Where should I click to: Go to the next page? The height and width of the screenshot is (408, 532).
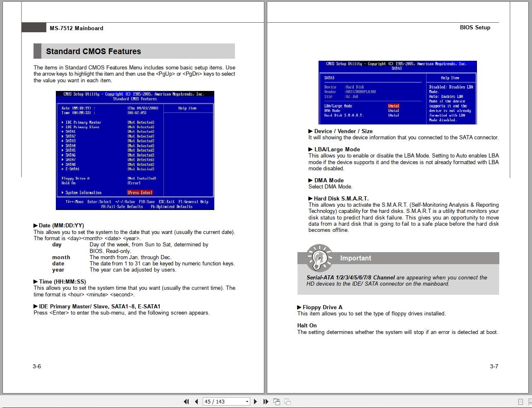(255, 401)
